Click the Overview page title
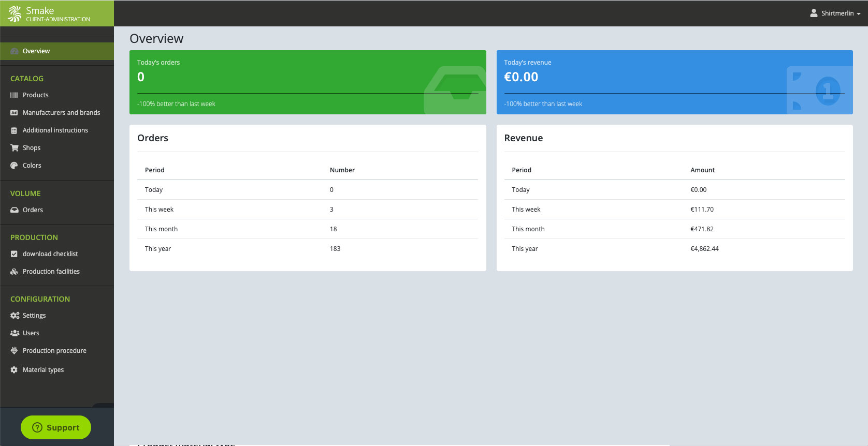Screen dimensions: 868x446 point(156,39)
